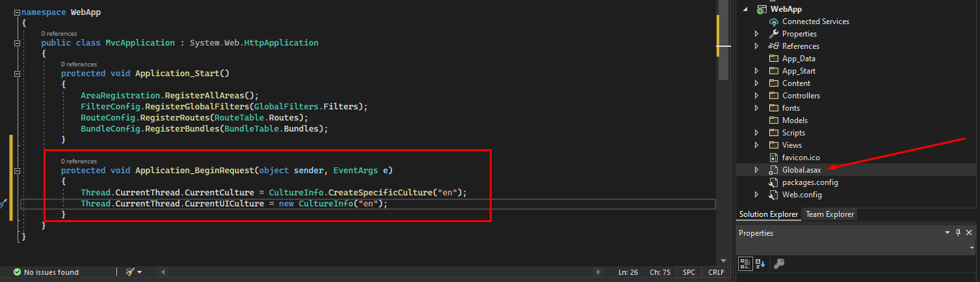This screenshot has height=282, width=980.
Task: Switch to the Team Explorer tab
Action: pyautogui.click(x=830, y=214)
